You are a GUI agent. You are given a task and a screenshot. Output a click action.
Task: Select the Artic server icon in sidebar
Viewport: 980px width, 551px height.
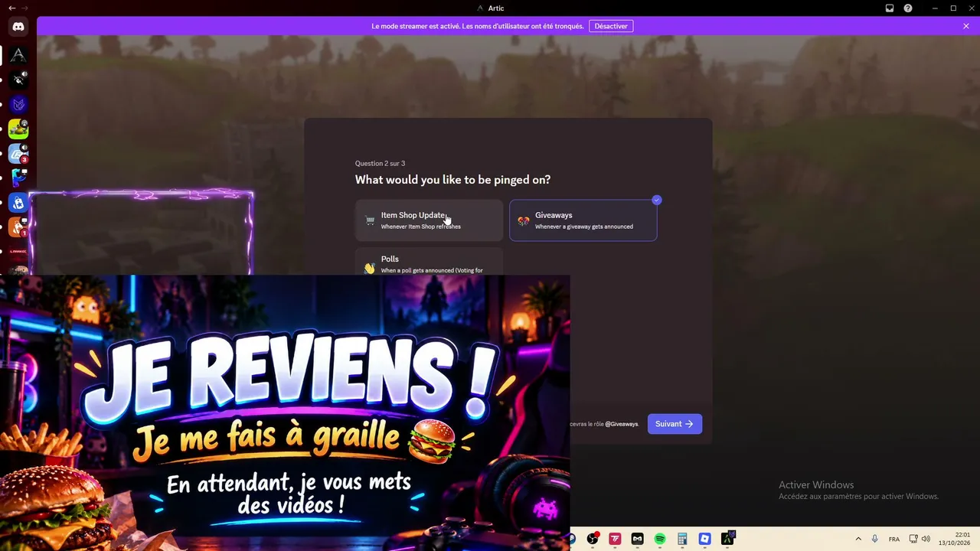point(18,55)
